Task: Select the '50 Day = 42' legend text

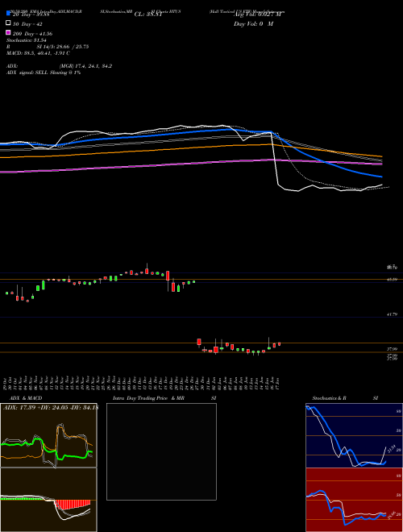Action: pos(27,24)
